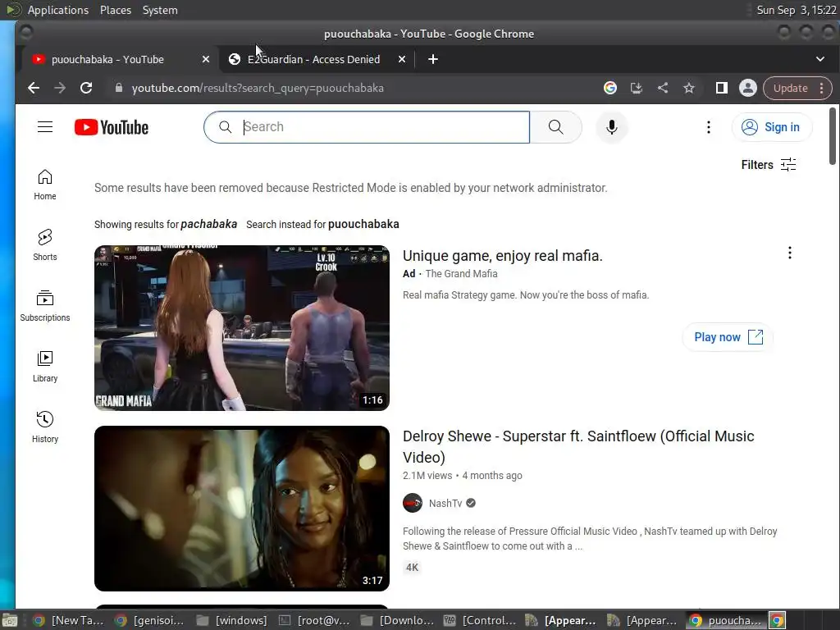Click the 4K badge on Delroy video
This screenshot has width=840, height=630.
(412, 568)
